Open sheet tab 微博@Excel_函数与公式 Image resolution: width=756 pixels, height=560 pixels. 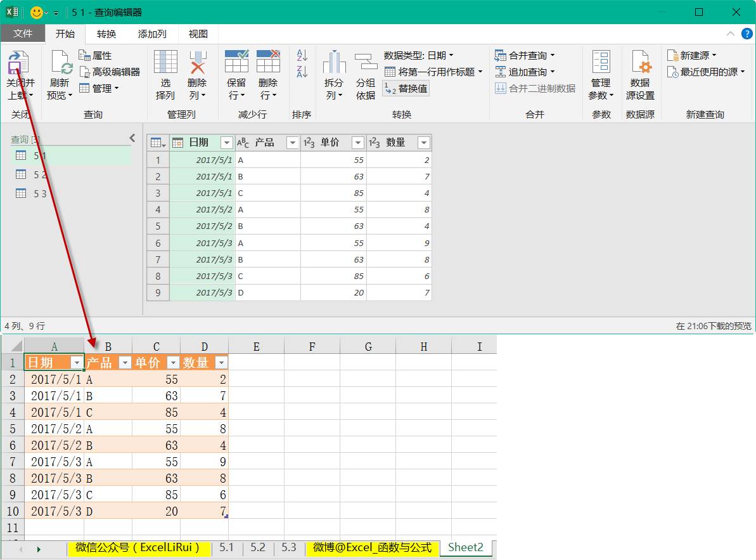[372, 548]
